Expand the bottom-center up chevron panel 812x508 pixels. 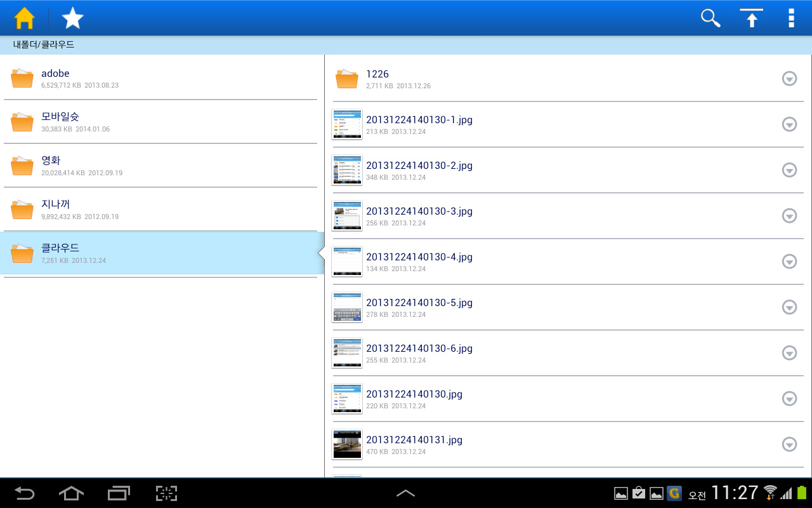(406, 493)
